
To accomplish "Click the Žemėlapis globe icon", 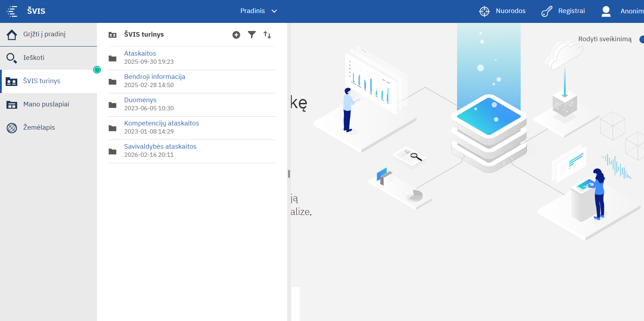I will click(12, 128).
